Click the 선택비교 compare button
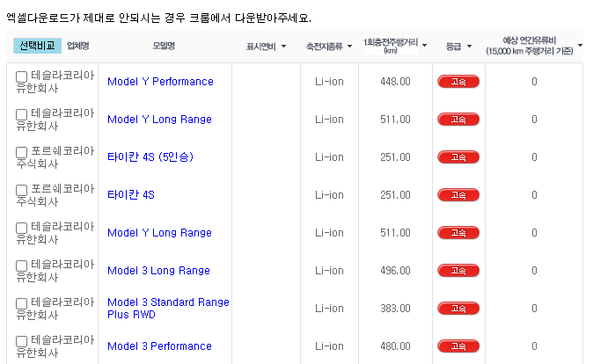 (x=37, y=46)
